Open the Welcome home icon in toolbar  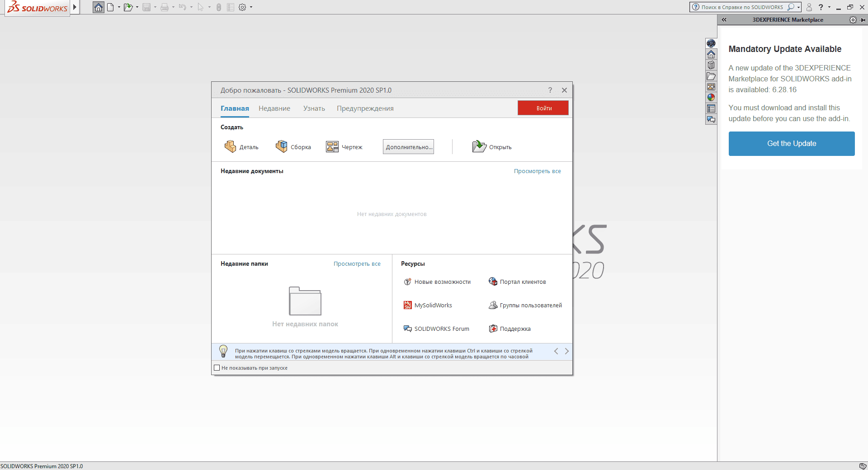coord(98,7)
